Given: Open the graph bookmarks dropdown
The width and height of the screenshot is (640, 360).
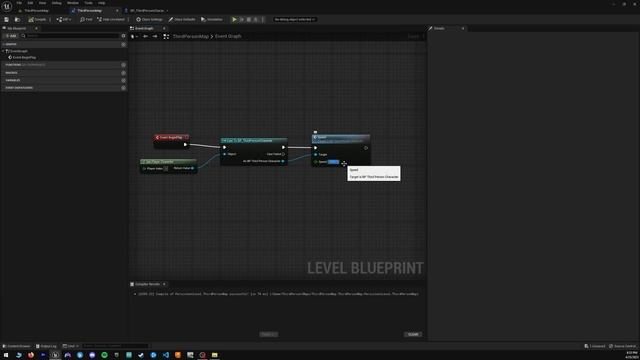Looking at the screenshot, I should coord(134,36).
